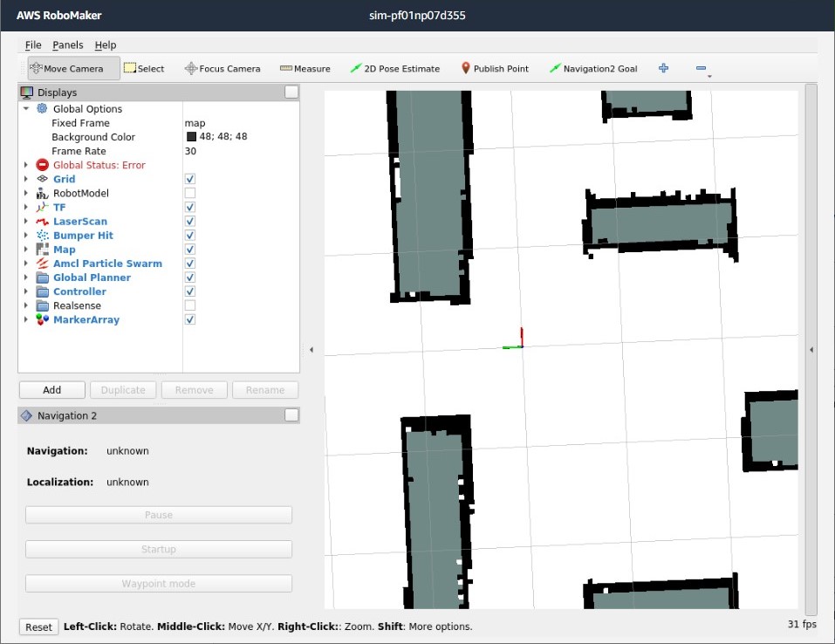
Task: Expand the RobotModel tree node
Action: (x=25, y=194)
